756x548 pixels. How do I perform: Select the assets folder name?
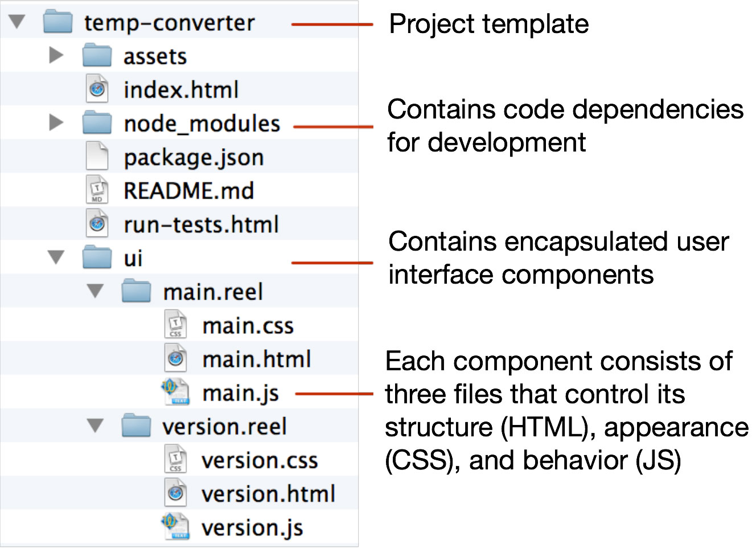coord(155,56)
